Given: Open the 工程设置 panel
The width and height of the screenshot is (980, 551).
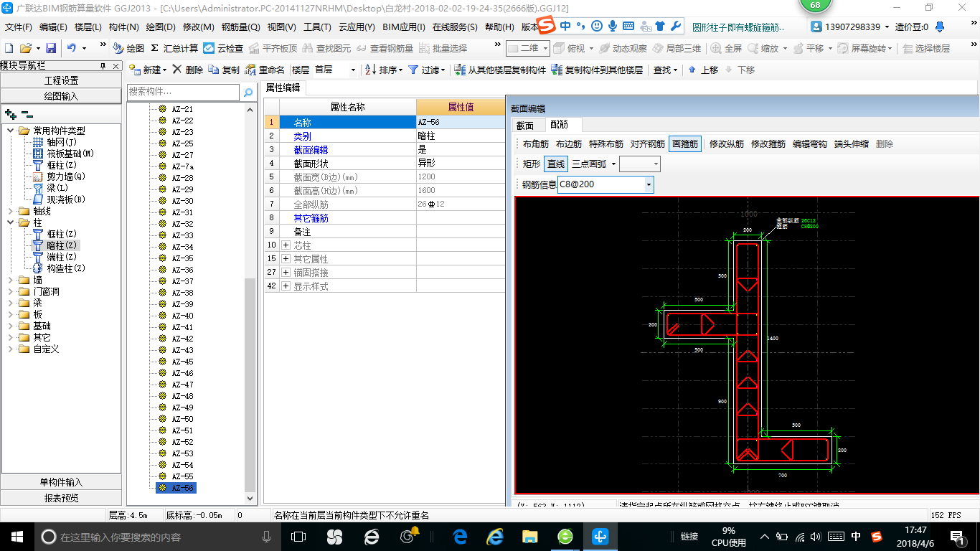Looking at the screenshot, I should coord(61,80).
